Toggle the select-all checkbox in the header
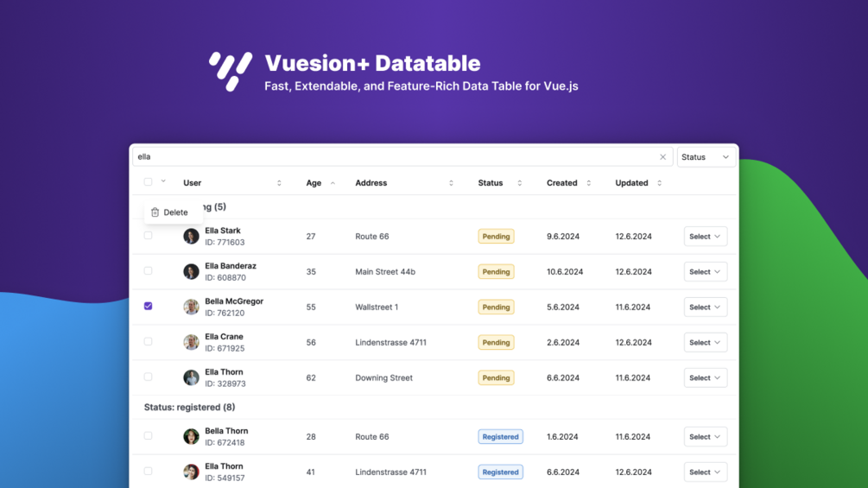 pos(148,182)
